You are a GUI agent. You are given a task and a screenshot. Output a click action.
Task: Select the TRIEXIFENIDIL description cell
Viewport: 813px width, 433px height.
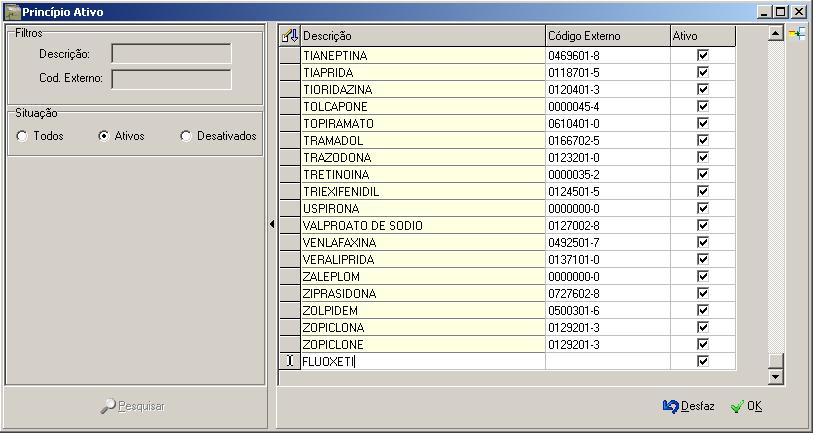click(423, 192)
